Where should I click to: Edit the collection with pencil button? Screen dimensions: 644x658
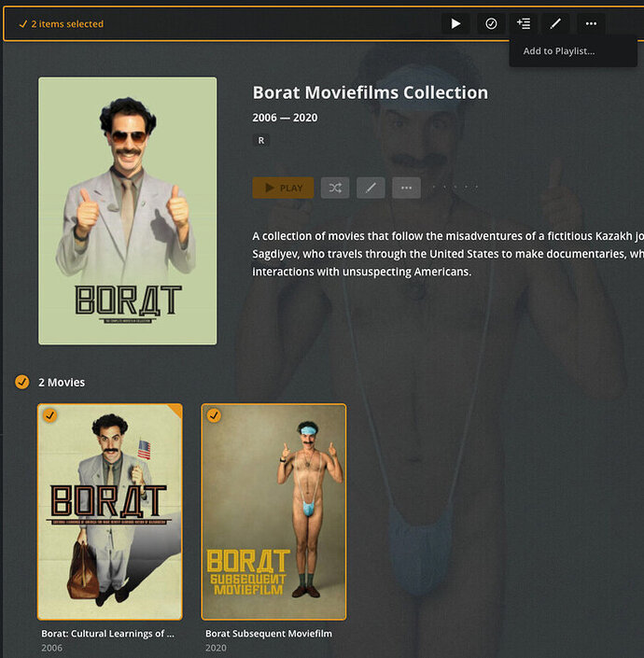click(371, 188)
